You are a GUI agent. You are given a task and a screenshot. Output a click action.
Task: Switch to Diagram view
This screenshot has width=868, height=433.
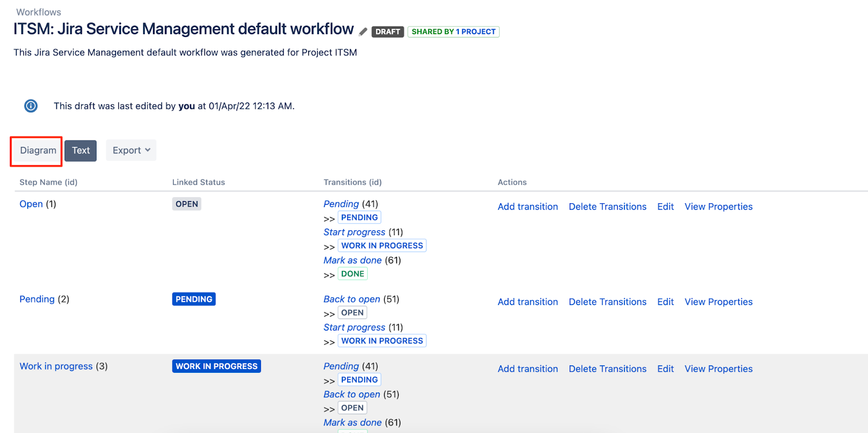pos(38,151)
